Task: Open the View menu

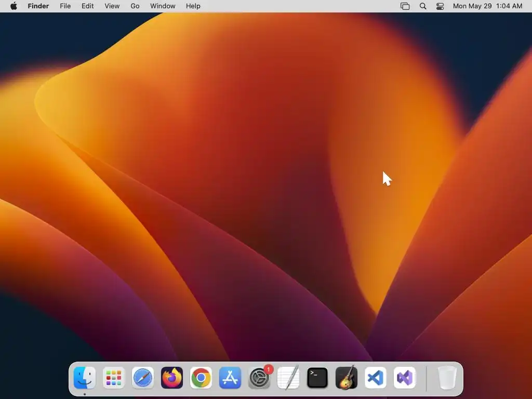Action: coord(112,6)
